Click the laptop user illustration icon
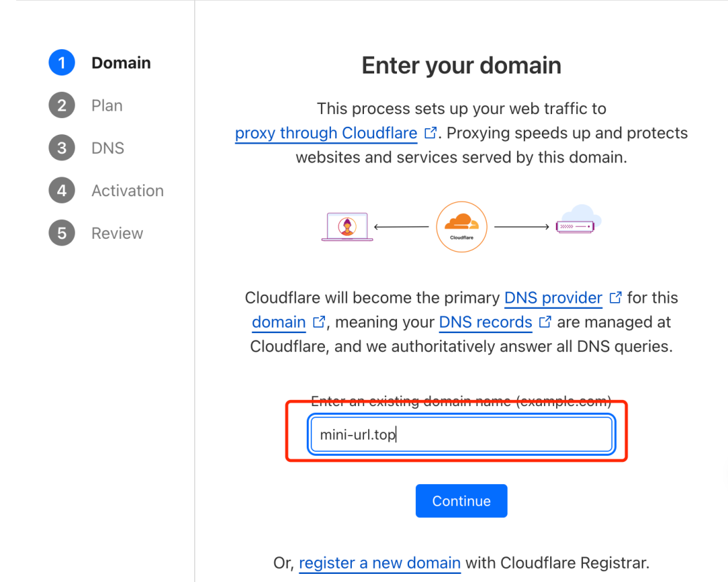The height and width of the screenshot is (582, 728). [x=347, y=227]
